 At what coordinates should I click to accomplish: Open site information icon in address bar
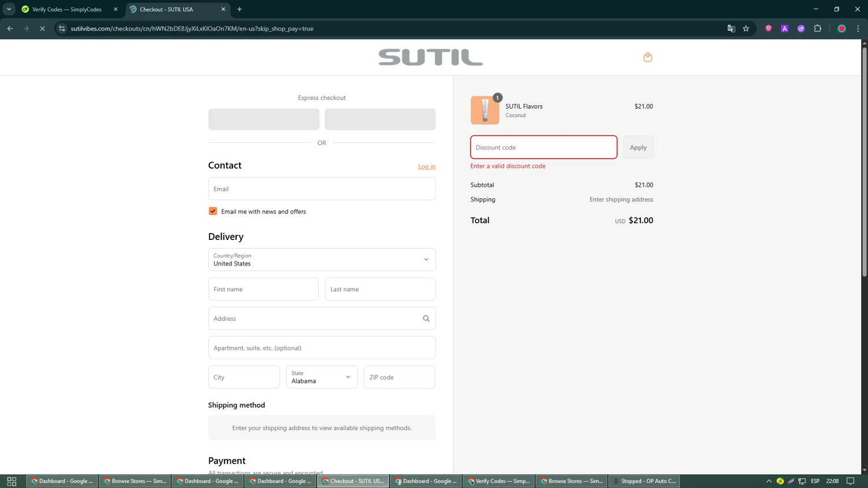(61, 28)
